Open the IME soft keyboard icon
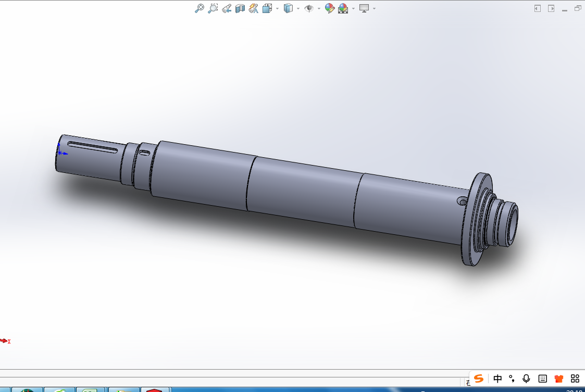Image resolution: width=585 pixels, height=392 pixels. [542, 378]
